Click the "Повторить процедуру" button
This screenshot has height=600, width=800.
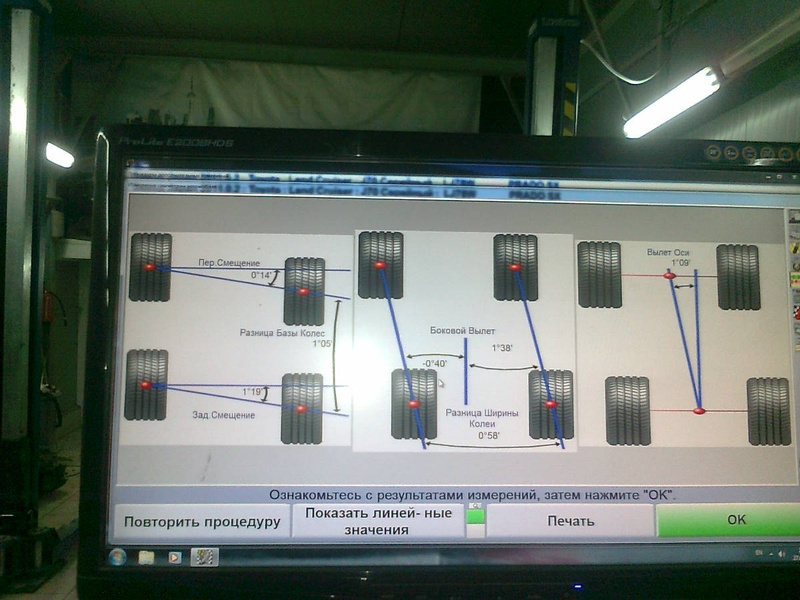[x=202, y=521]
